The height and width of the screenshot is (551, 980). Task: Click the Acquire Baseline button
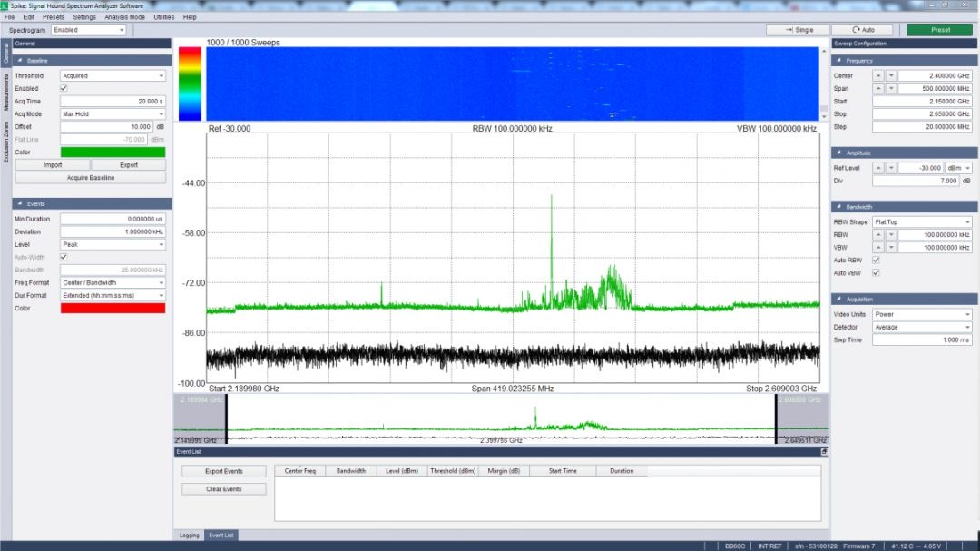coord(90,178)
